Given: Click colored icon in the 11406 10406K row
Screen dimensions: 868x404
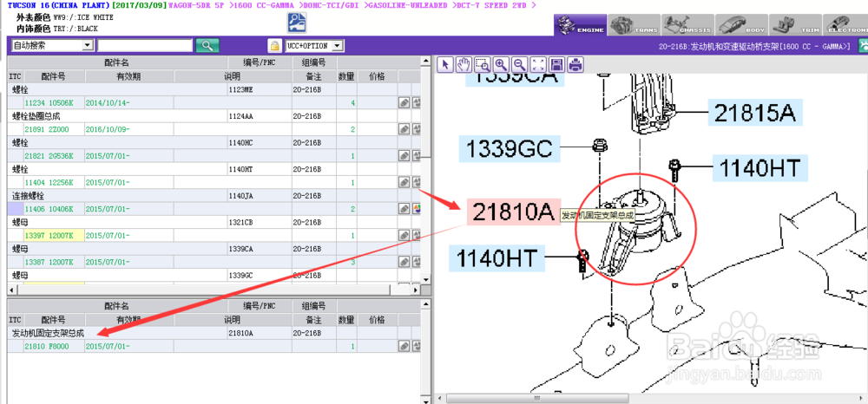Looking at the screenshot, I should 417,209.
